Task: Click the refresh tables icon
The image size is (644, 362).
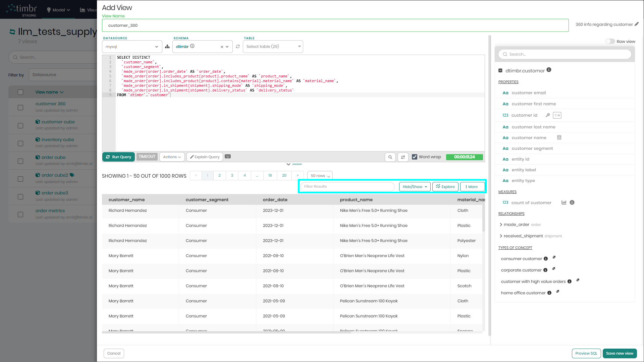Action: [x=238, y=47]
